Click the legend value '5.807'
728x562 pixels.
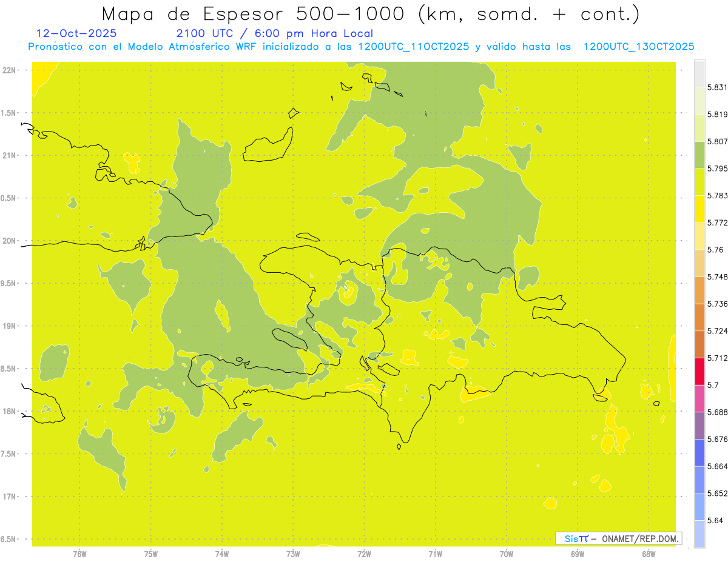click(718, 141)
